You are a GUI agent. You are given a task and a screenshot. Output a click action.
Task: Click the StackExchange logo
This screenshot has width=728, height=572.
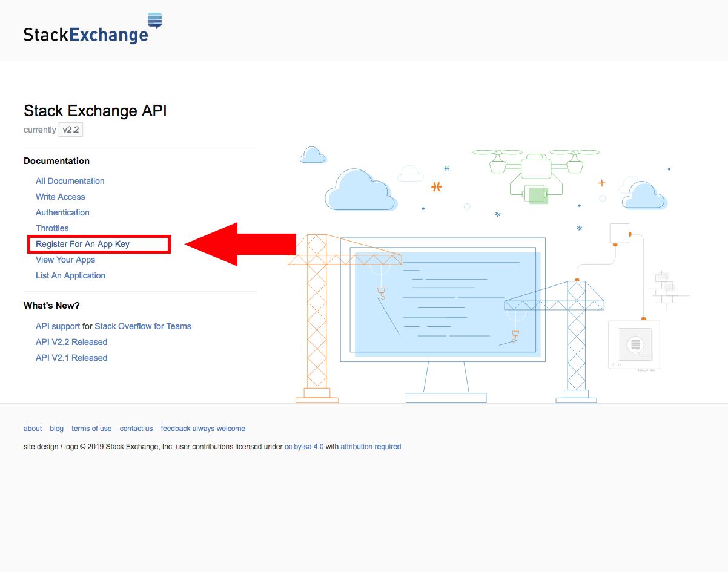pos(93,28)
